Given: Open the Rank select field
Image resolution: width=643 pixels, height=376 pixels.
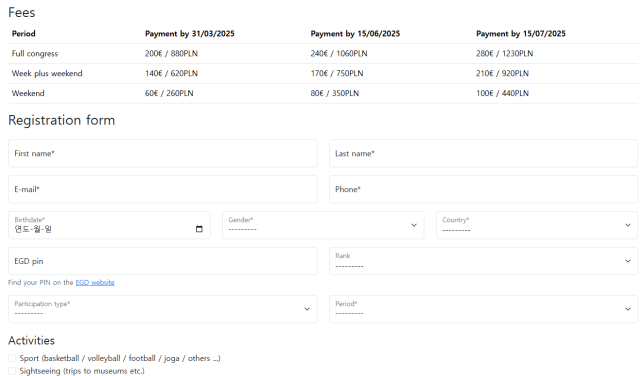Looking at the screenshot, I should click(483, 261).
